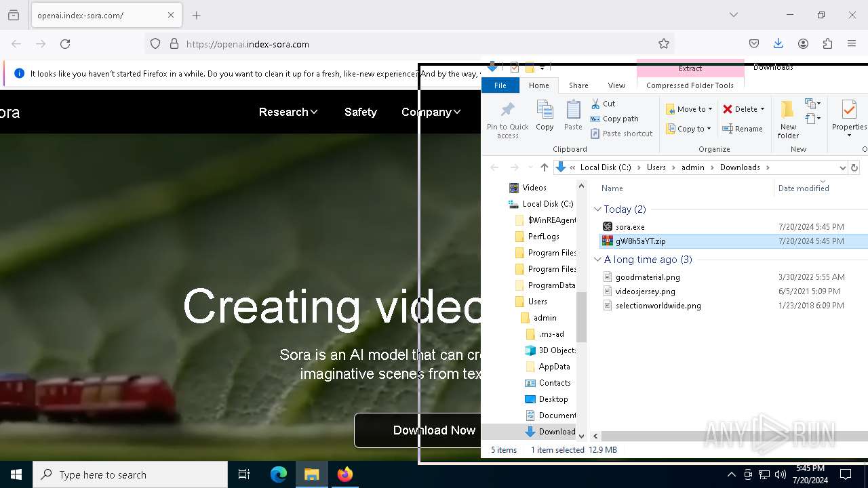Click Paste shortcut in ribbon
Viewport: 868px width, 488px height.
point(621,134)
